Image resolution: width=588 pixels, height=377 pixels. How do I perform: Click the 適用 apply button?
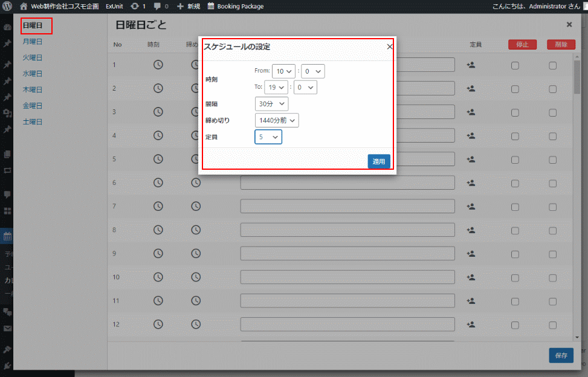point(378,161)
